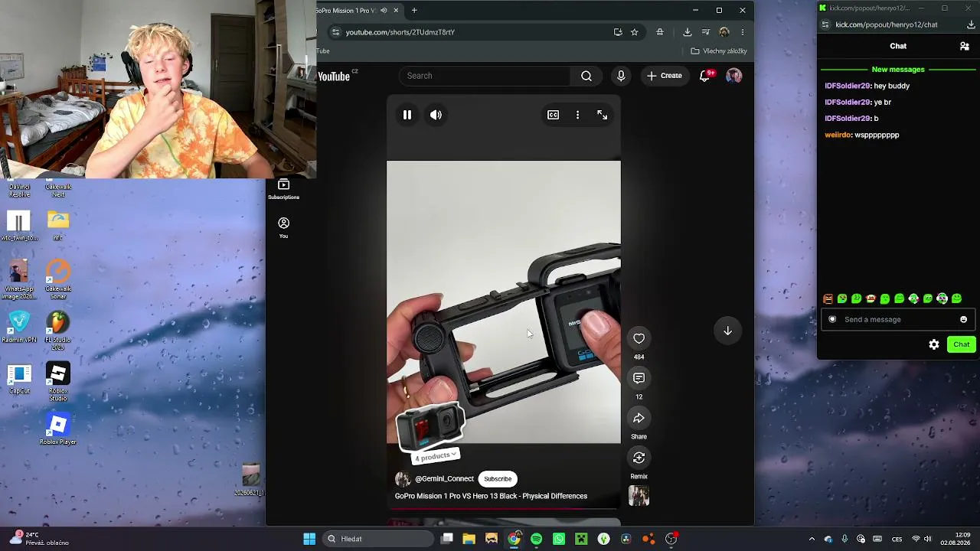
Task: Submit search with the magnifier button
Action: [586, 76]
